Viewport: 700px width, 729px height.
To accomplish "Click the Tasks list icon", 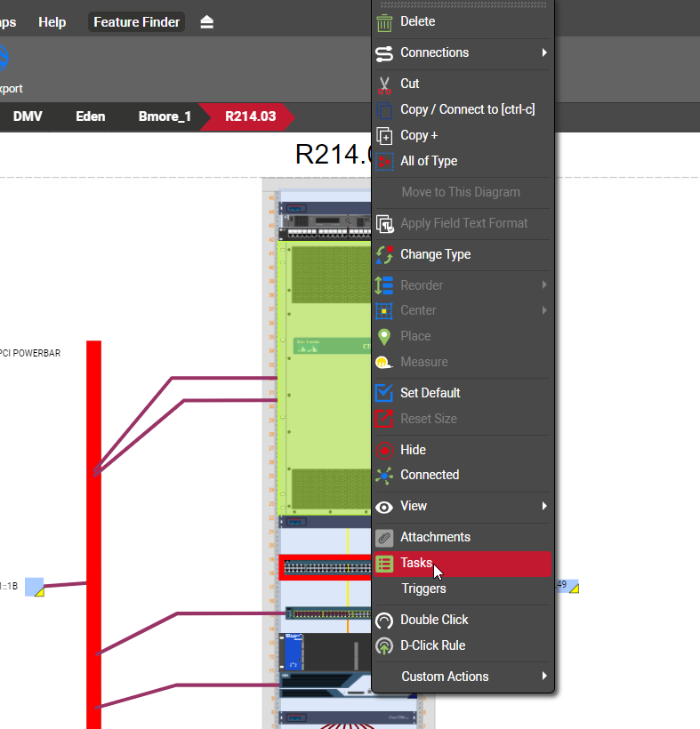I will (384, 563).
